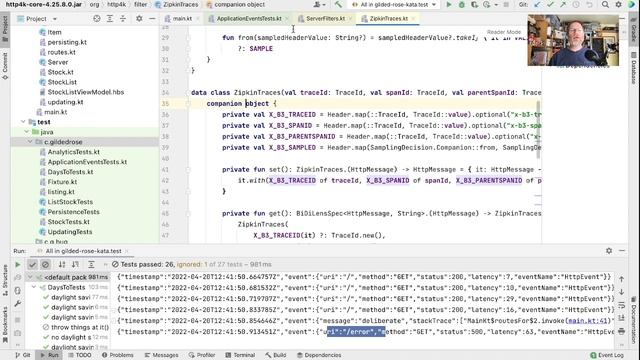This screenshot has height=360, width=640.
Task: Click editor vertical scrollbar thumb
Action: tap(538, 130)
